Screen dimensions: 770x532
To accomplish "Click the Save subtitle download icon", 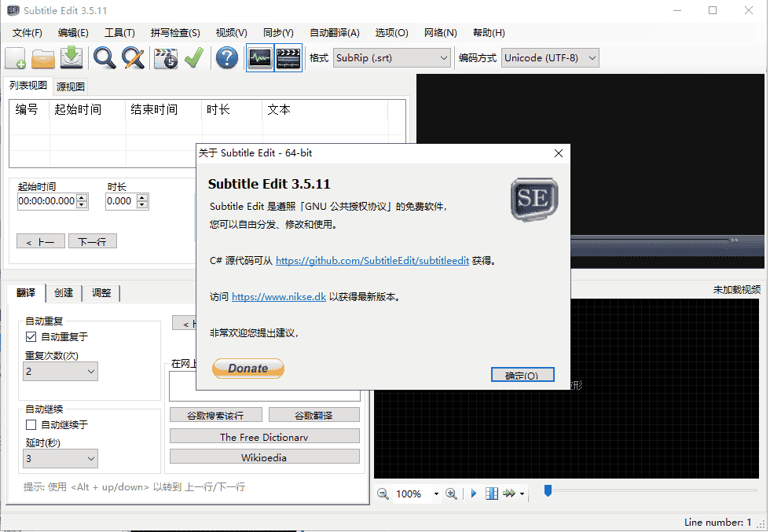I will click(x=71, y=58).
